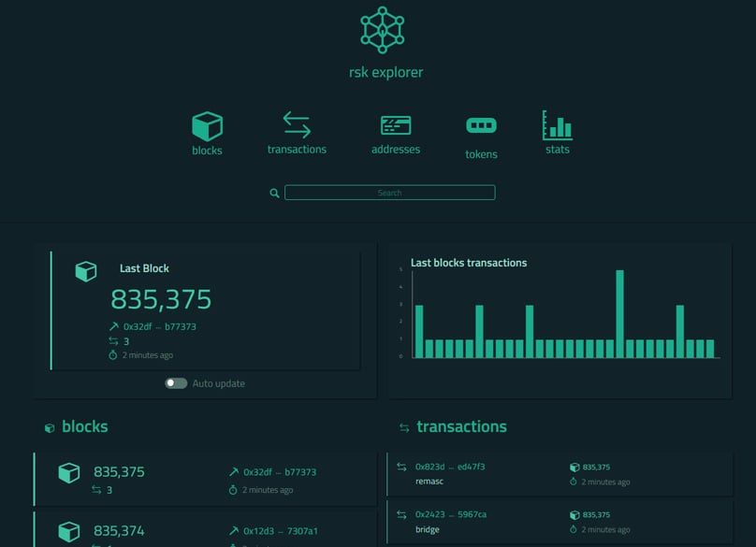Click the tallest bar in Last blocks transactions chart

[620, 314]
